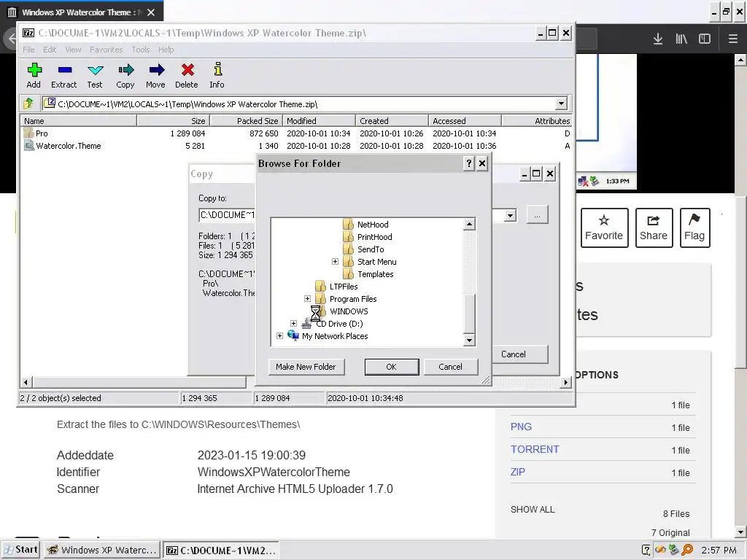Open the Help menu in 7-Zip
This screenshot has width=747, height=560.
click(166, 50)
